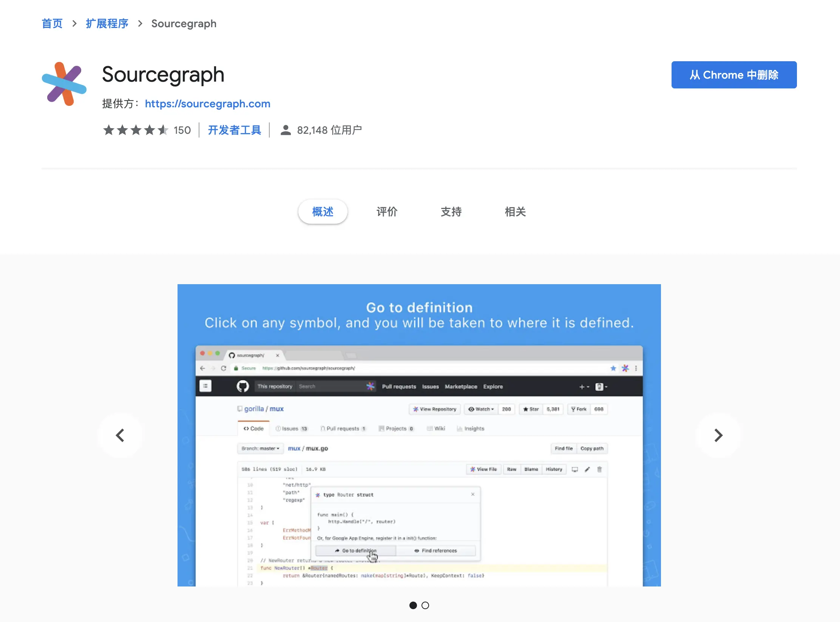This screenshot has height=622, width=840.
Task: Click the person icon beside 82,148 位用户
Action: point(285,130)
